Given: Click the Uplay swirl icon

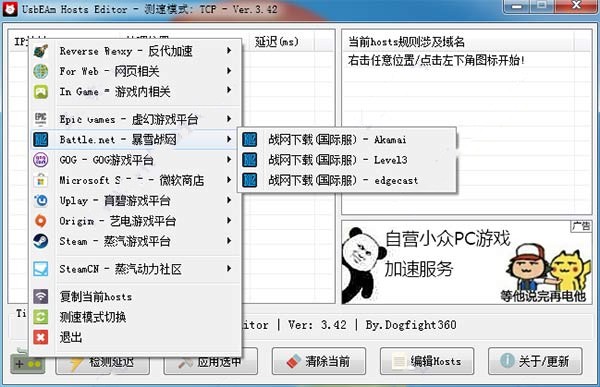Looking at the screenshot, I should pyautogui.click(x=41, y=201).
